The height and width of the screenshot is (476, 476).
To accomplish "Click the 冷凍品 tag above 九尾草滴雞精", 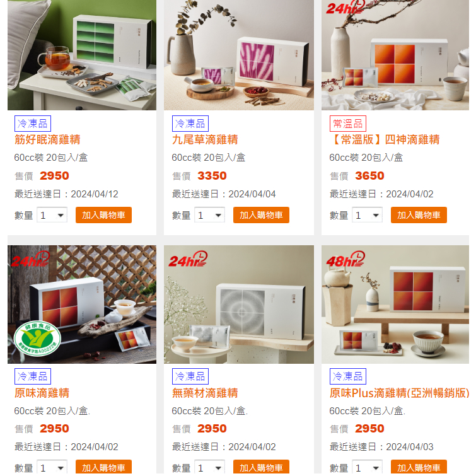I will [190, 124].
